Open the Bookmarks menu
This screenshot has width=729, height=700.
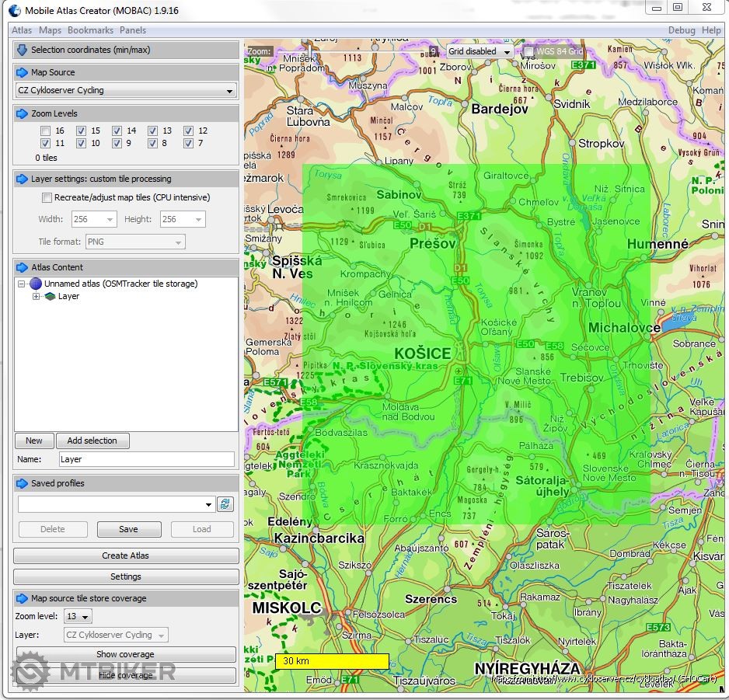90,30
